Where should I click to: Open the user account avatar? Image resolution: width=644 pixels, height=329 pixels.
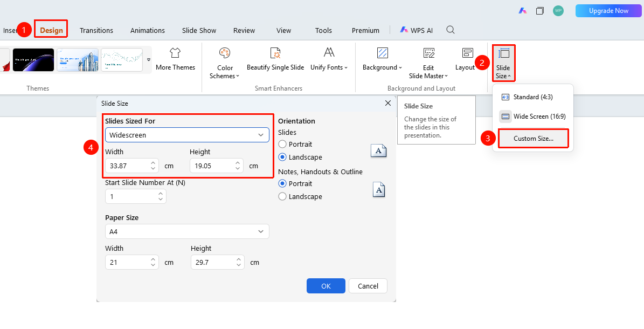[558, 11]
